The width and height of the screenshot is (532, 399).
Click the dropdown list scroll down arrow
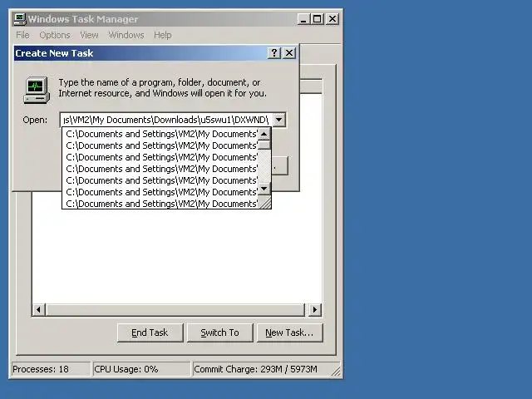click(264, 189)
